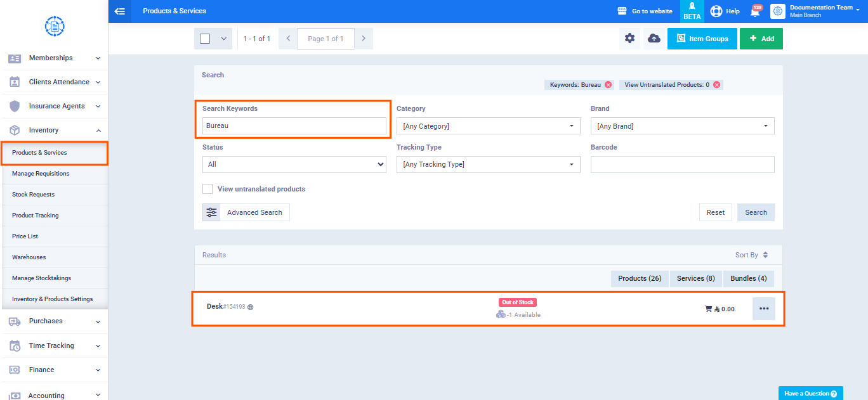Open Price List
The width and height of the screenshot is (868, 400).
point(55,236)
